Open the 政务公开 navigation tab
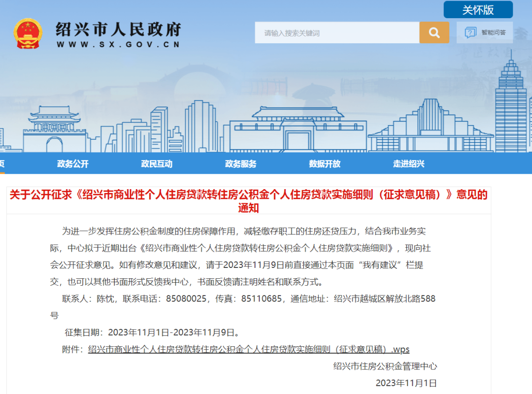Screen dimensions: 532x394 click(73, 164)
